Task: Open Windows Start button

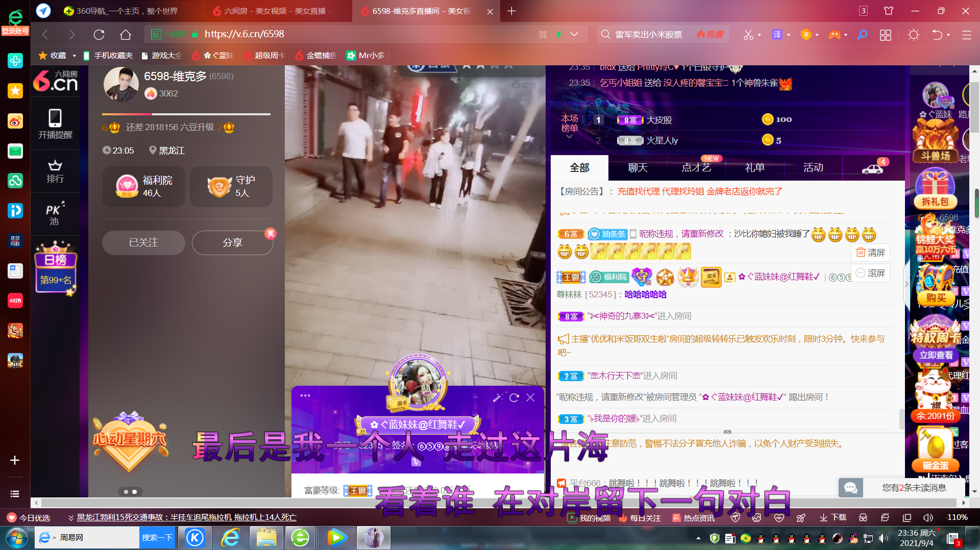Action: tap(16, 538)
